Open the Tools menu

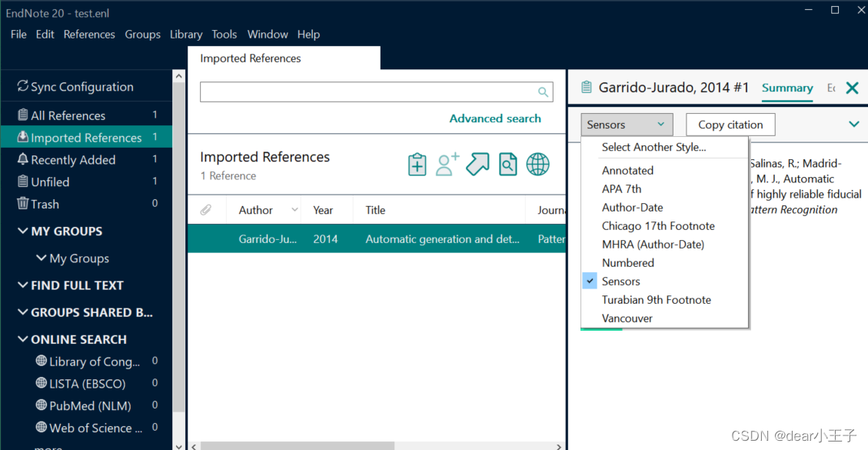pyautogui.click(x=224, y=35)
